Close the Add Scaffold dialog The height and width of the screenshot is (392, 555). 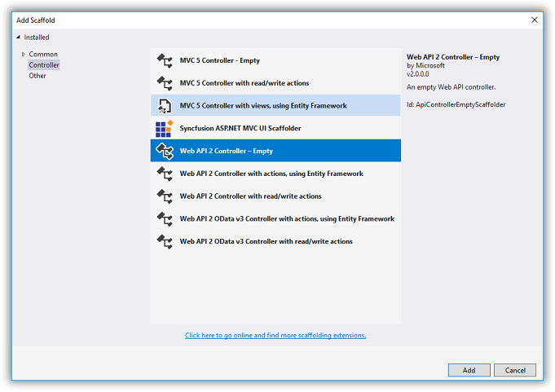[535, 20]
